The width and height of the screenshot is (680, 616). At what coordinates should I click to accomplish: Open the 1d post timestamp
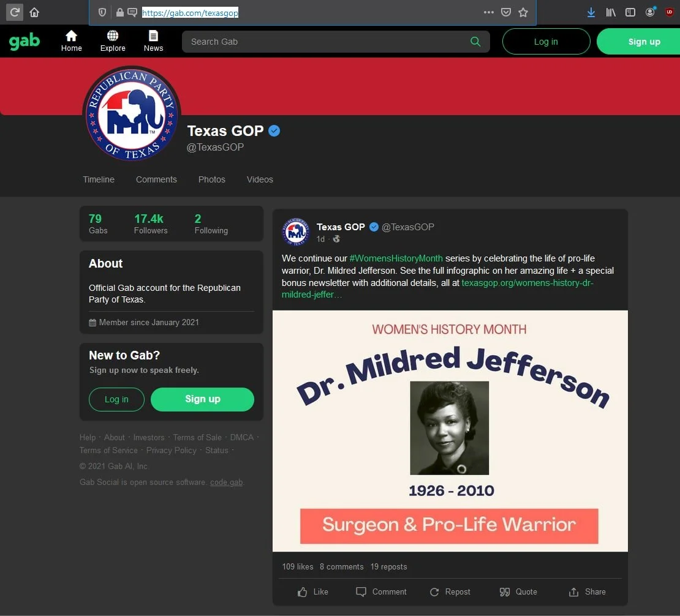tap(320, 239)
